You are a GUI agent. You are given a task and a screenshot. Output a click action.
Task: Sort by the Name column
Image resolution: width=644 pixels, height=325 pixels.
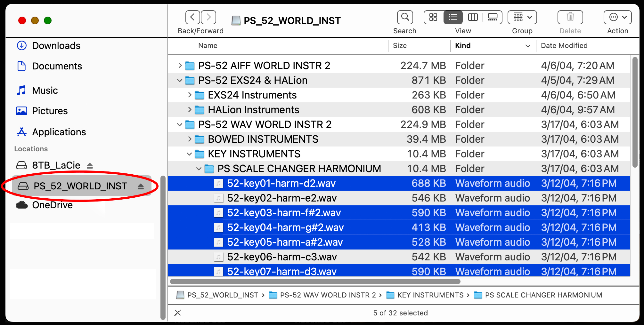[x=208, y=46]
